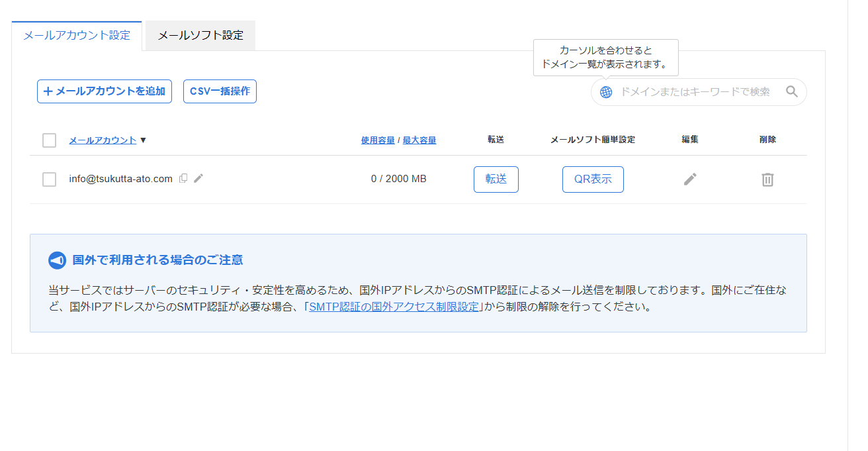Switch to メールアカウント設定 tab
This screenshot has width=868, height=451.
(x=77, y=36)
